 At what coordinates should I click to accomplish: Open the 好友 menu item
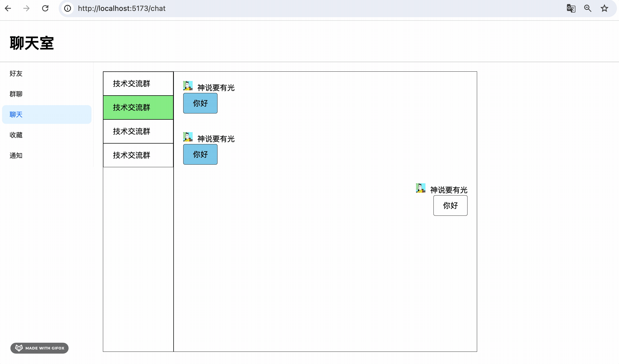[16, 73]
